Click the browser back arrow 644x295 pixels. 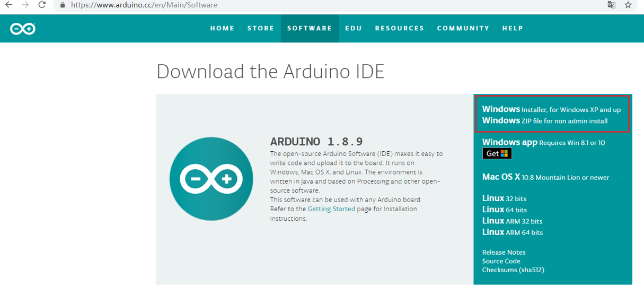(x=9, y=5)
